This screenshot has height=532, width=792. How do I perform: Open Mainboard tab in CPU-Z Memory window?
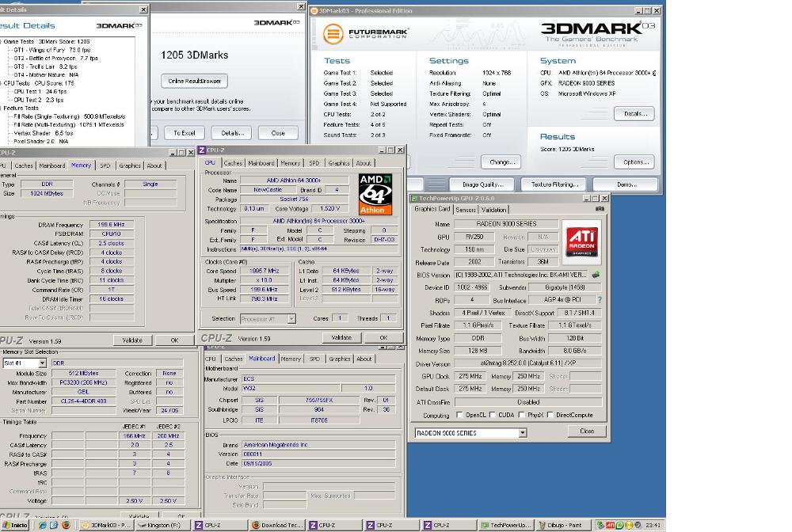52,165
